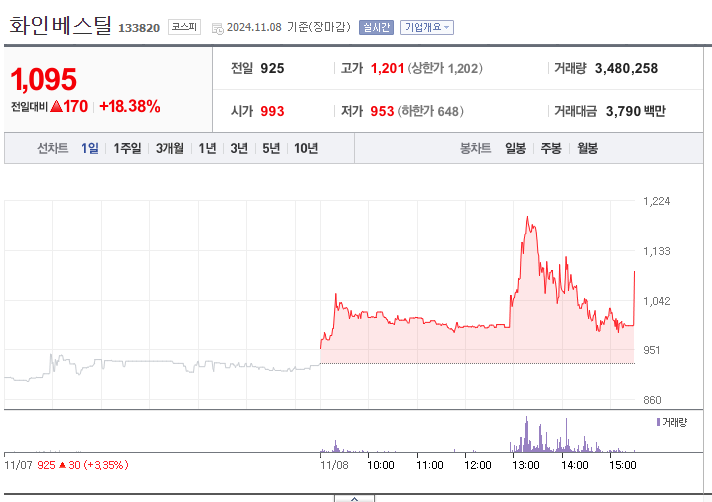The image size is (712, 502).
Task: Click the 11/07 change text +3.35%
Action: coord(106,465)
